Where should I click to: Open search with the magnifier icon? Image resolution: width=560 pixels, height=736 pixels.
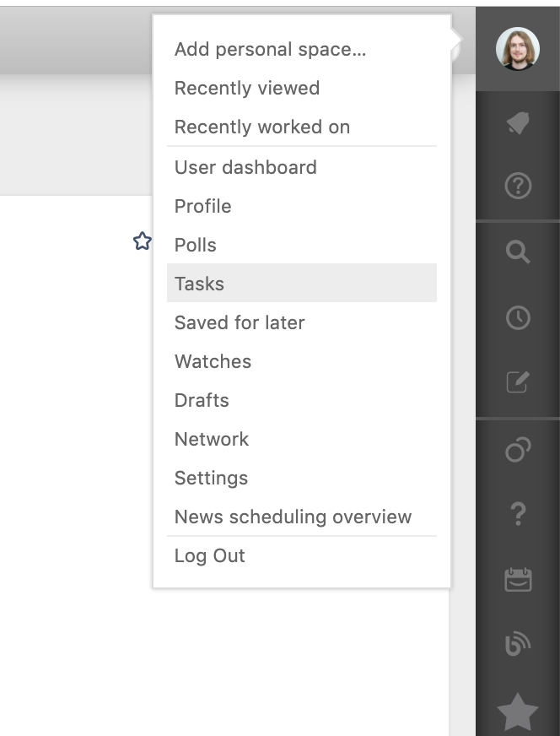[517, 252]
